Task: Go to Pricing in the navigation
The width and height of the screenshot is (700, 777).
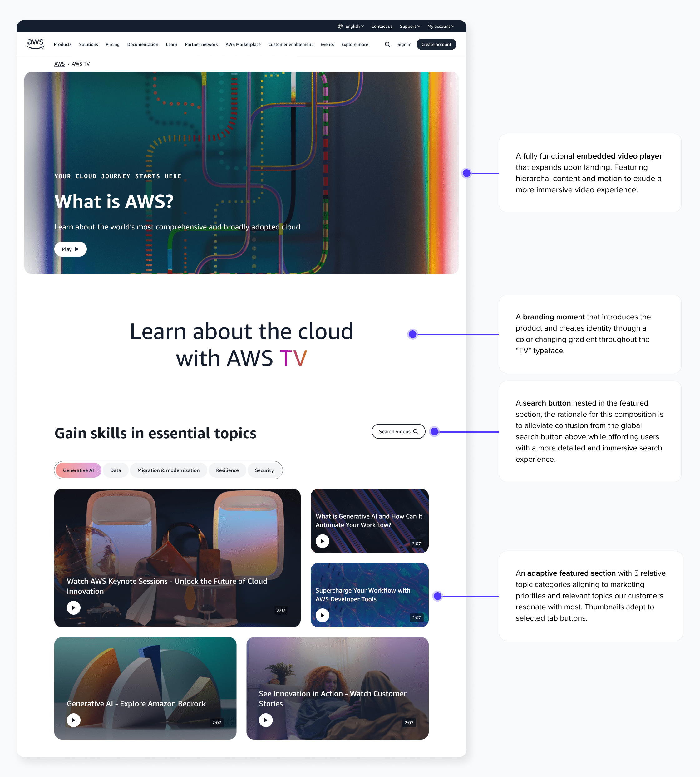Action: pyautogui.click(x=112, y=45)
